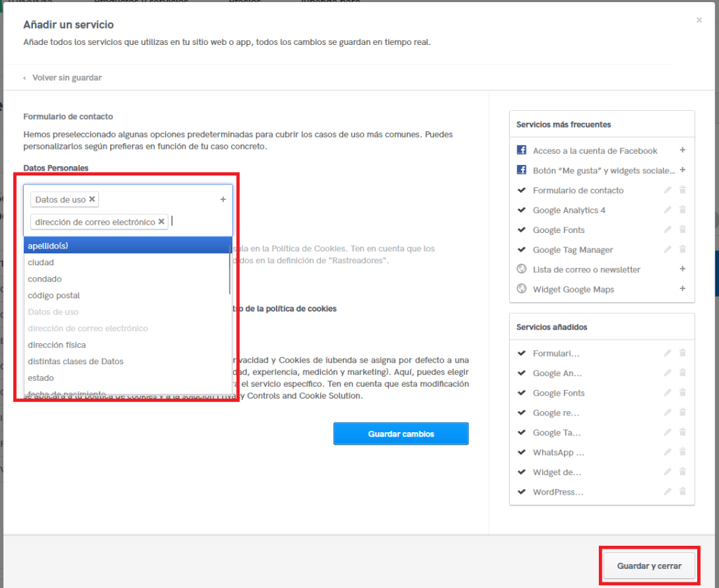Delete WordPress service with trash icon

point(682,492)
